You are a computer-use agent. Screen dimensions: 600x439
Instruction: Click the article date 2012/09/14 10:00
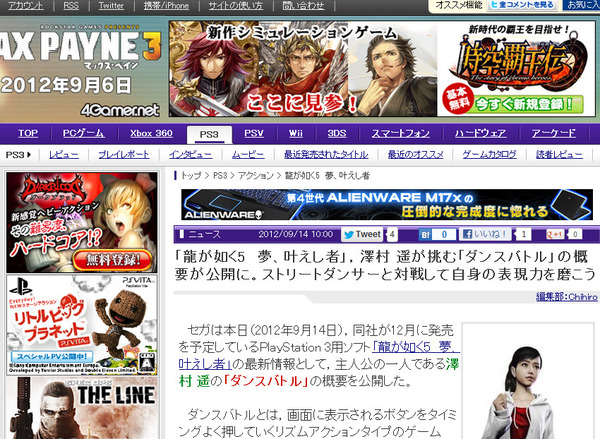(295, 234)
